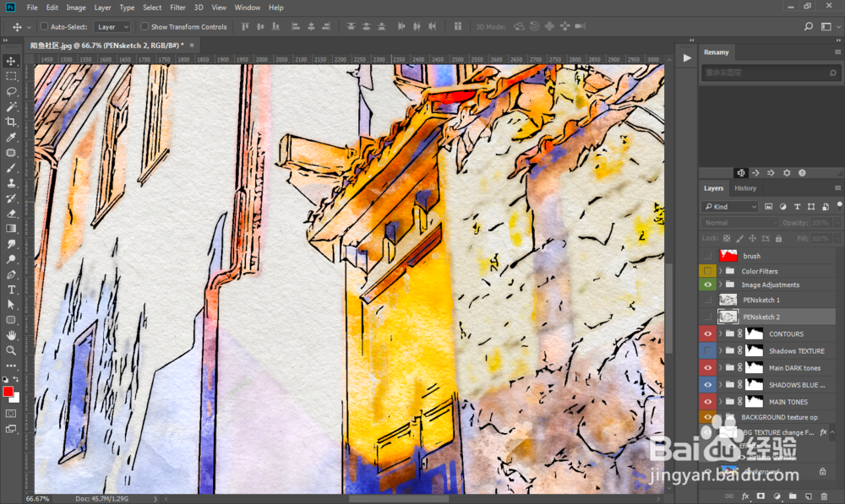Enable the Auto-Select checkbox
The width and height of the screenshot is (845, 504).
[44, 26]
